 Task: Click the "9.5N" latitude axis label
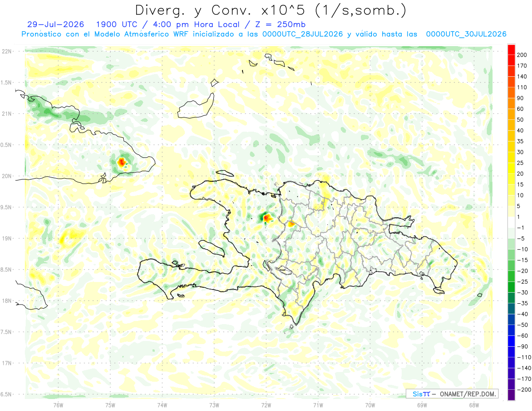coord(7,207)
